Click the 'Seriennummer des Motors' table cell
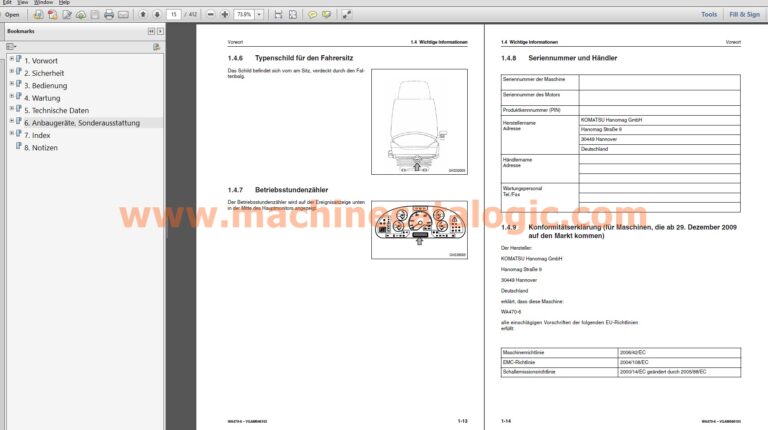Image resolution: width=768 pixels, height=430 pixels. click(540, 98)
